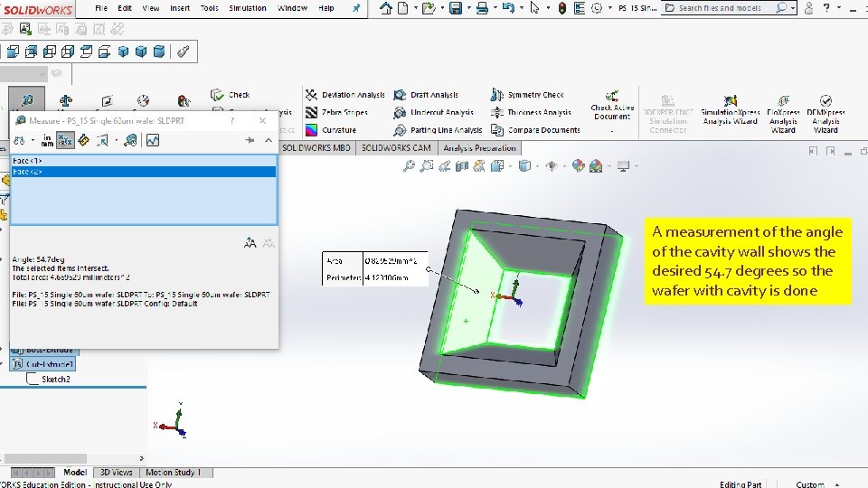Switch to 3D Views tab
Viewport: 868px width, 488px height.
117,473
